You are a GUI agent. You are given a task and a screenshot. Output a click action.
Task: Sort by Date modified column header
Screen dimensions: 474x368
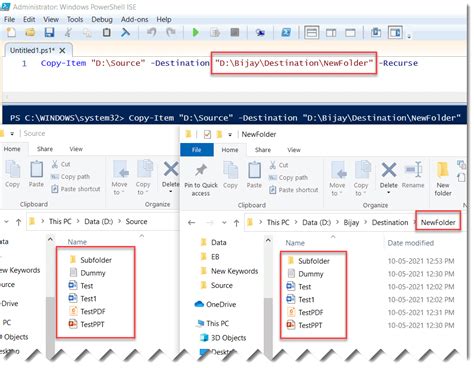411,243
